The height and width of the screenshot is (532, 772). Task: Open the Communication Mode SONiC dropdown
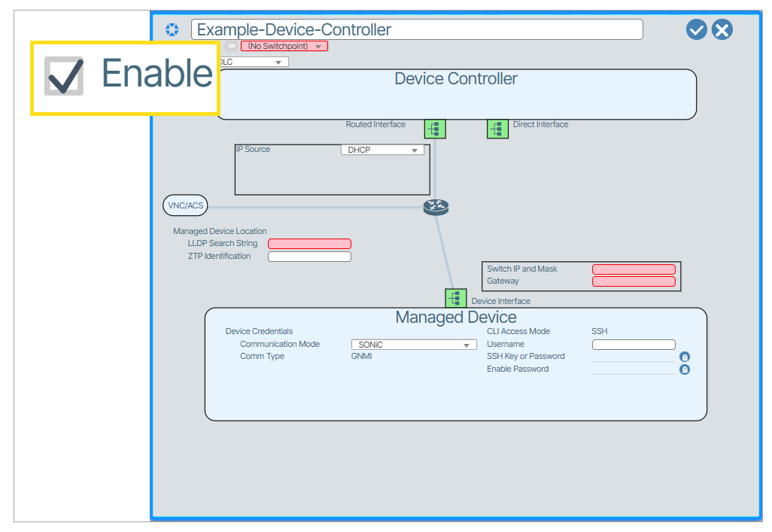413,345
